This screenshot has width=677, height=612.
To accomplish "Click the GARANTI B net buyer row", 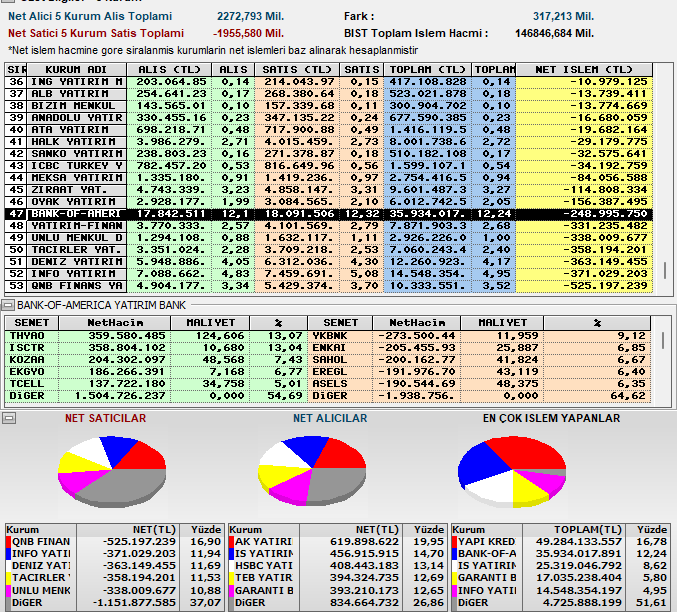I will (x=337, y=590).
